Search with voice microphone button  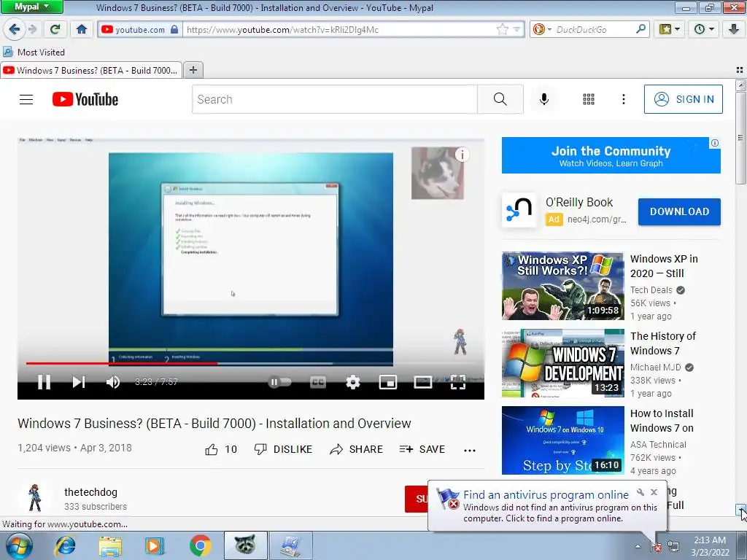pos(544,99)
